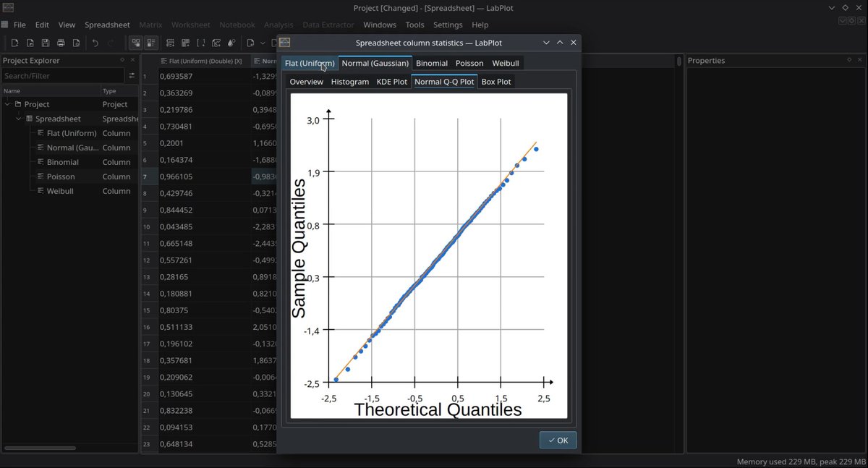Save the current project
The width and height of the screenshot is (868, 468).
click(46, 42)
